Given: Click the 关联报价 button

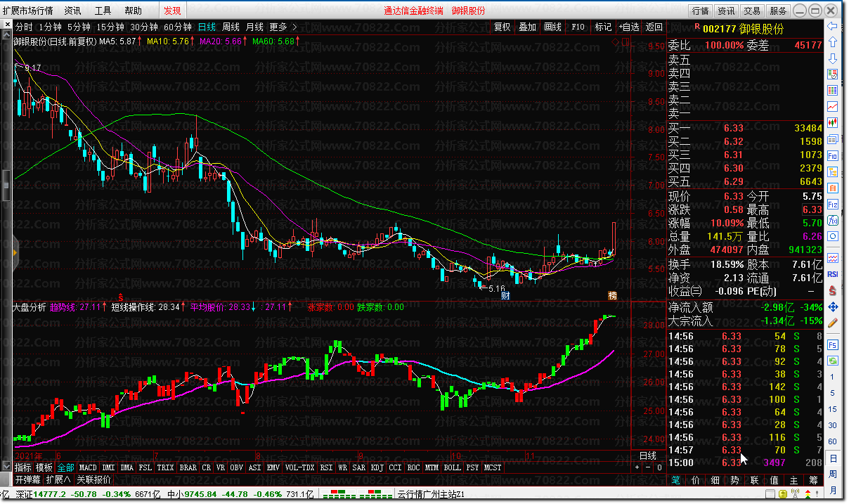Looking at the screenshot, I should (x=93, y=480).
